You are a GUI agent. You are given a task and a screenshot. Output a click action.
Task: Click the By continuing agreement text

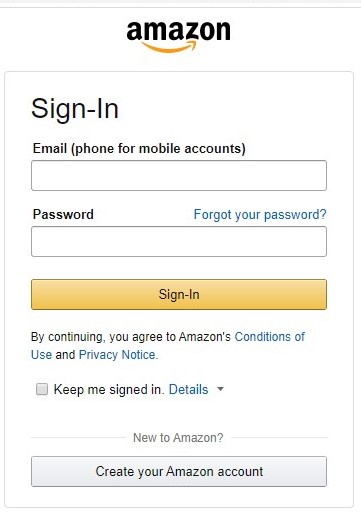pyautogui.click(x=131, y=337)
